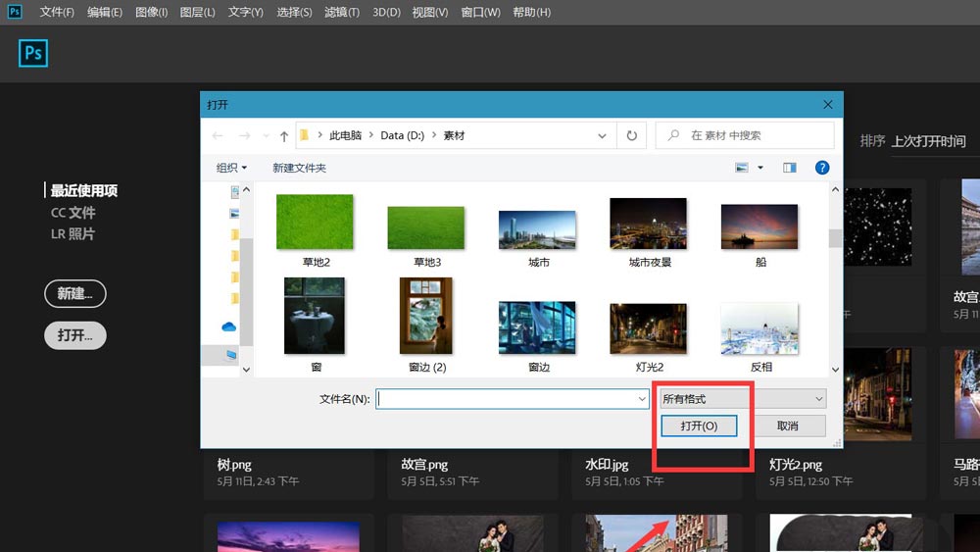Open recent file 水印.jpg on home screen

[x=607, y=465]
